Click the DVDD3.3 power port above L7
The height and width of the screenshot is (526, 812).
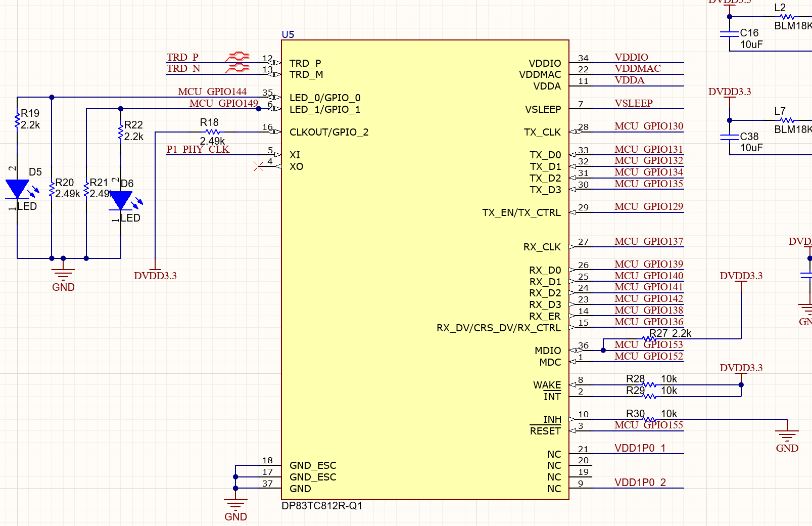(x=730, y=94)
